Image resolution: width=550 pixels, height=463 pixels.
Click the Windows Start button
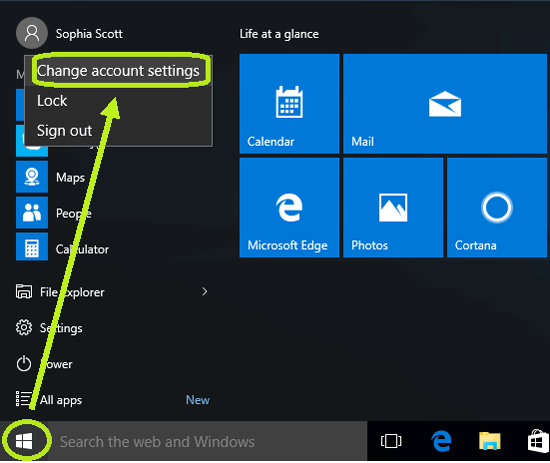tap(24, 441)
